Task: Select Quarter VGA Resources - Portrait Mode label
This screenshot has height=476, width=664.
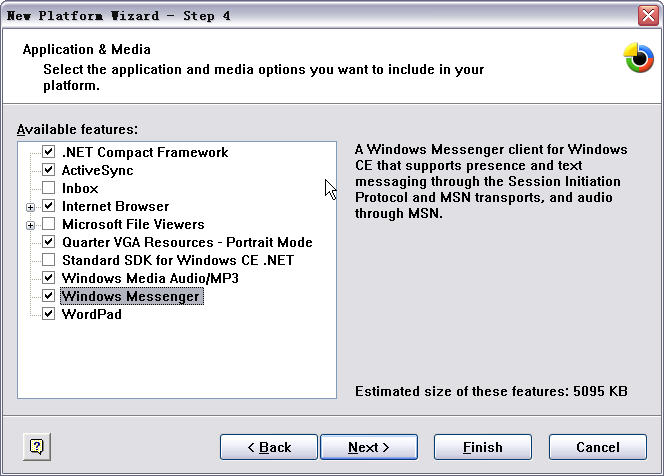Action: pos(187,242)
